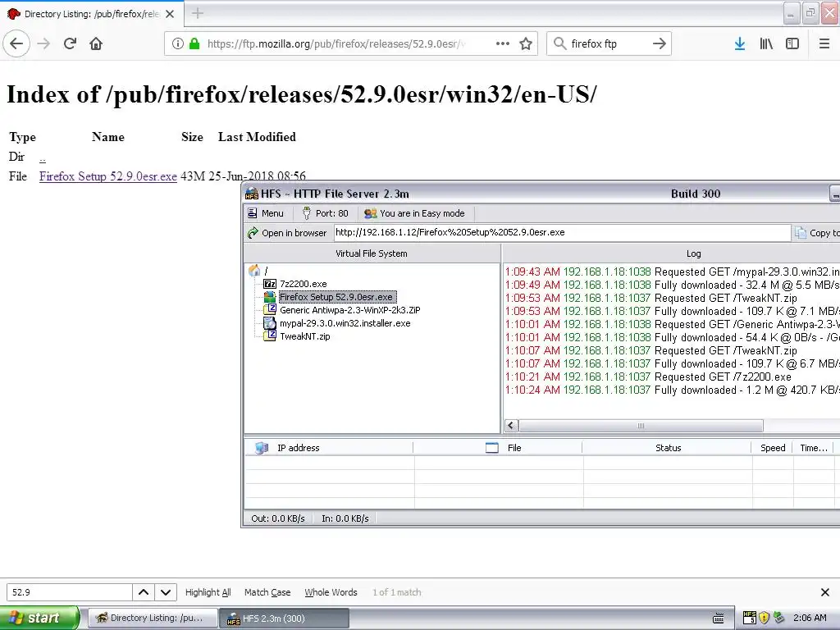Open the Firefox hamburger menu
The image size is (840, 630).
[x=824, y=43]
